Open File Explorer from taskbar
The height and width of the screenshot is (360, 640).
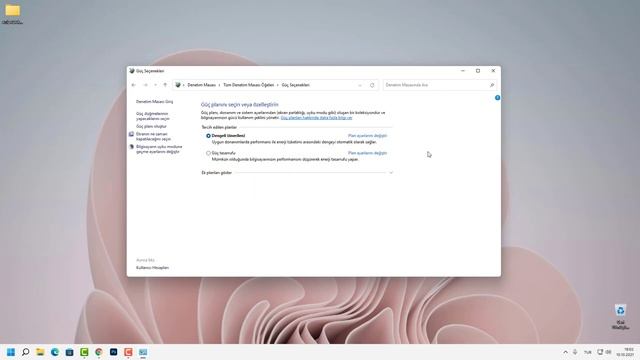(x=40, y=352)
